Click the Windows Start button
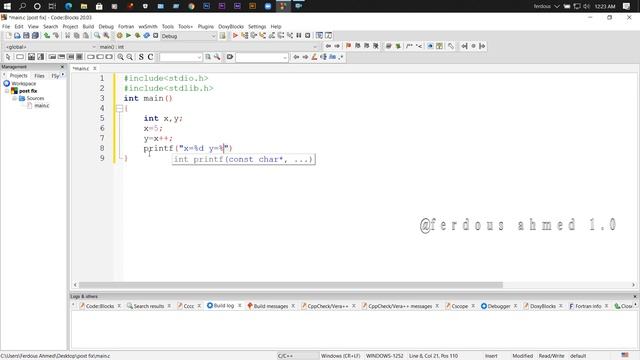 coord(7,6)
